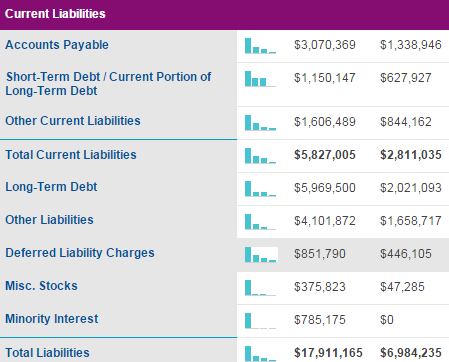Open the Misc. Stocks mini bar chart
The height and width of the screenshot is (362, 449).
[x=260, y=288]
